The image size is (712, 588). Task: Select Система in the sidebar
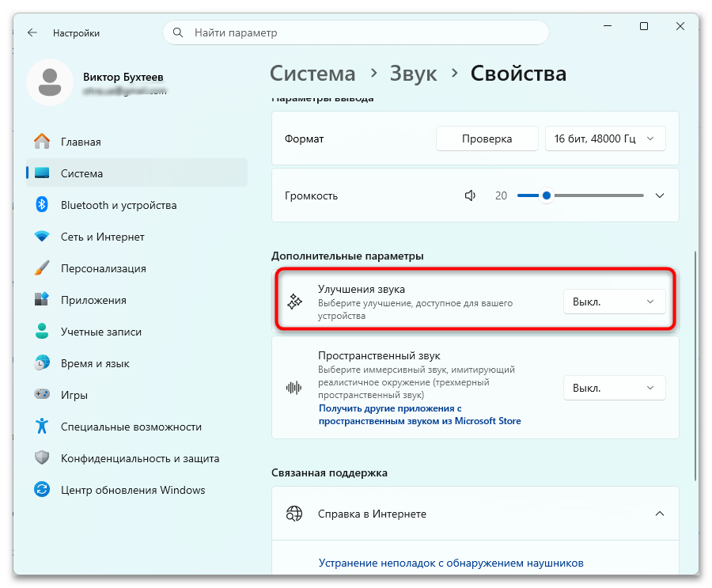click(x=137, y=173)
